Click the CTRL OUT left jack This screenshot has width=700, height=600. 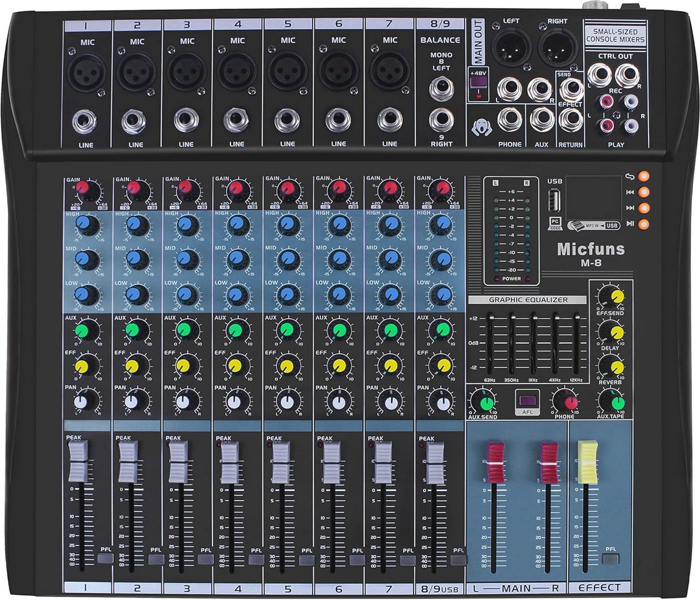(600, 75)
